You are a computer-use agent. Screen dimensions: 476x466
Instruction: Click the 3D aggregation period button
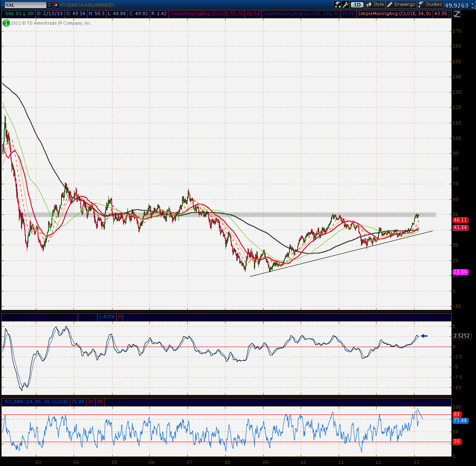(357, 5)
